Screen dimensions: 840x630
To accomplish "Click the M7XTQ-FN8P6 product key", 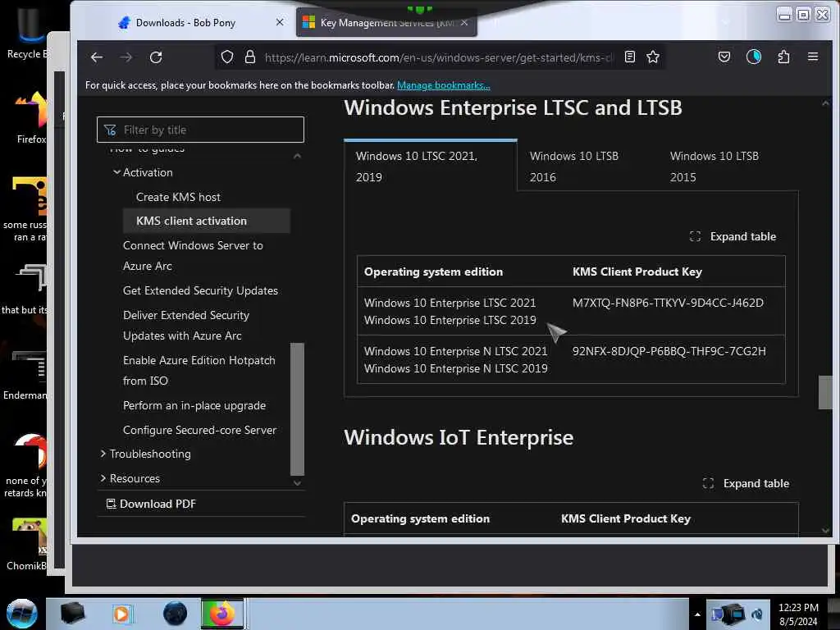I will point(668,303).
